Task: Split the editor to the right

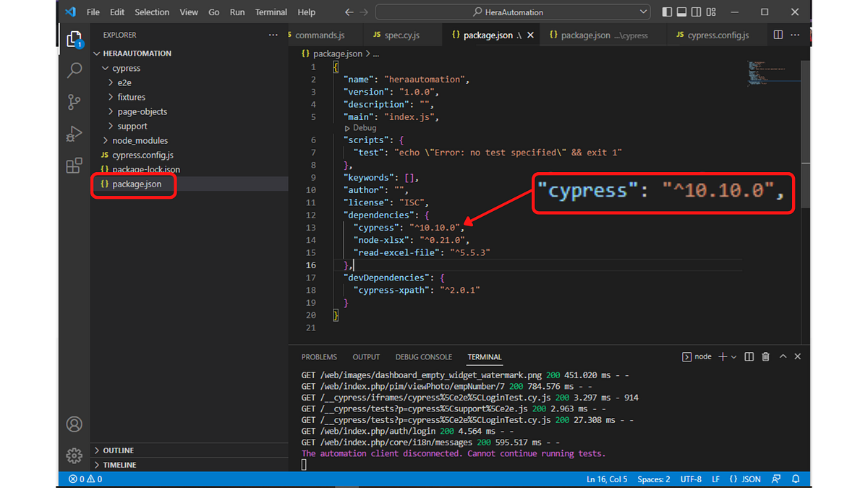Action: 778,35
